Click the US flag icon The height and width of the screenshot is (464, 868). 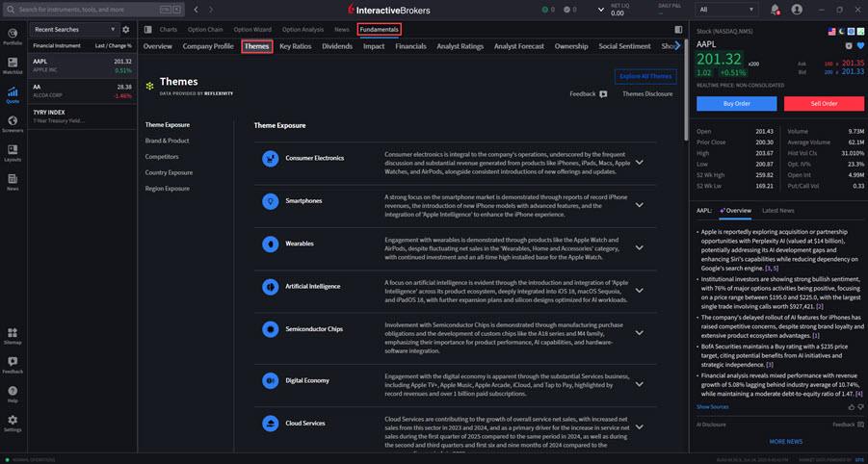tap(831, 32)
